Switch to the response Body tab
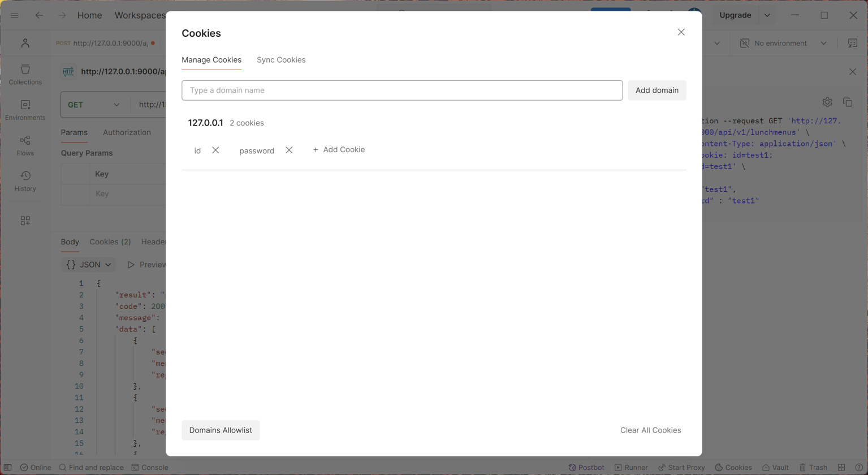The image size is (868, 475). pyautogui.click(x=70, y=242)
